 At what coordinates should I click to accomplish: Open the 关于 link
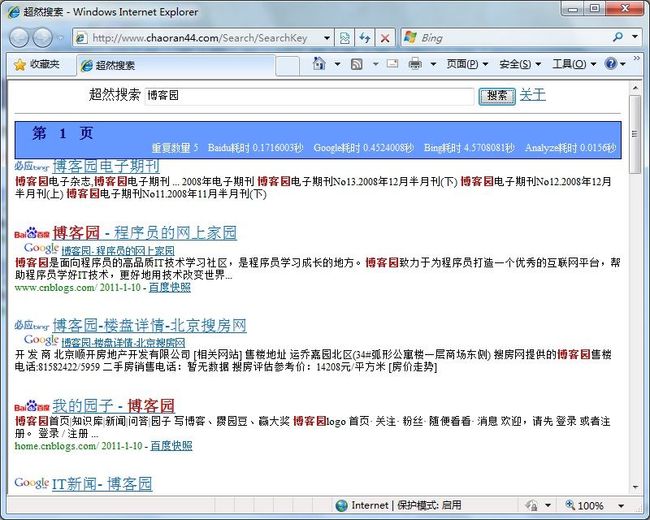tap(533, 95)
